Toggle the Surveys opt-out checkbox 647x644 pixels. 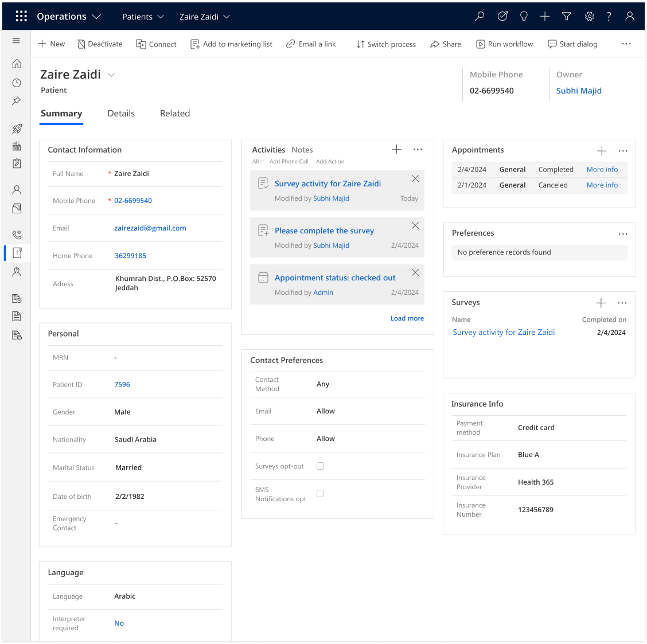[x=320, y=466]
